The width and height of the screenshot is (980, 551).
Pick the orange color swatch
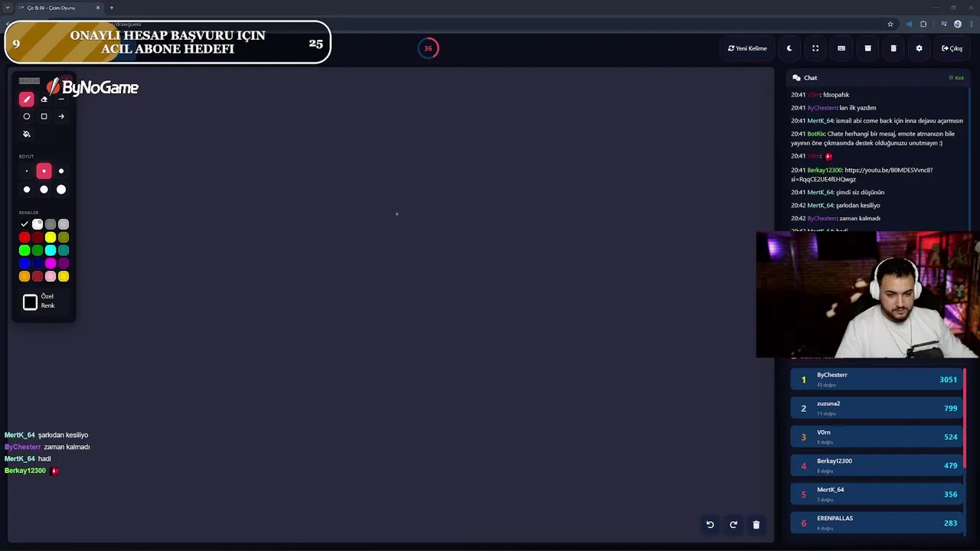24,276
